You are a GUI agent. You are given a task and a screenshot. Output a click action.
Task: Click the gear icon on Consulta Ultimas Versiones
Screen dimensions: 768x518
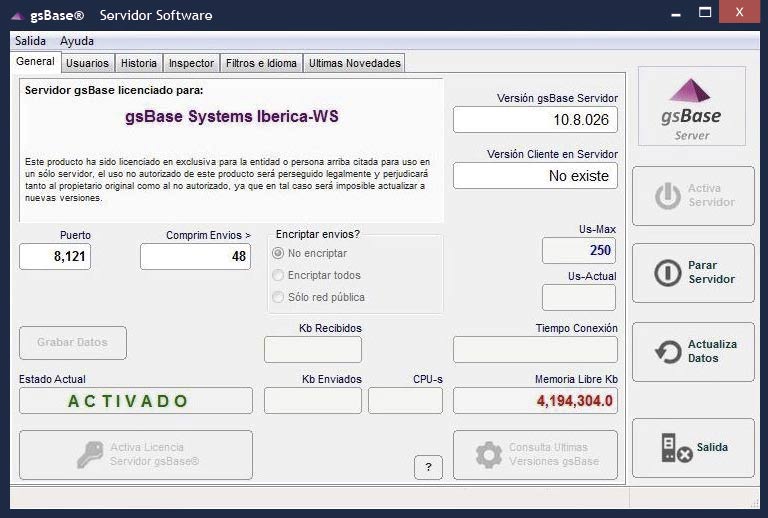click(489, 454)
